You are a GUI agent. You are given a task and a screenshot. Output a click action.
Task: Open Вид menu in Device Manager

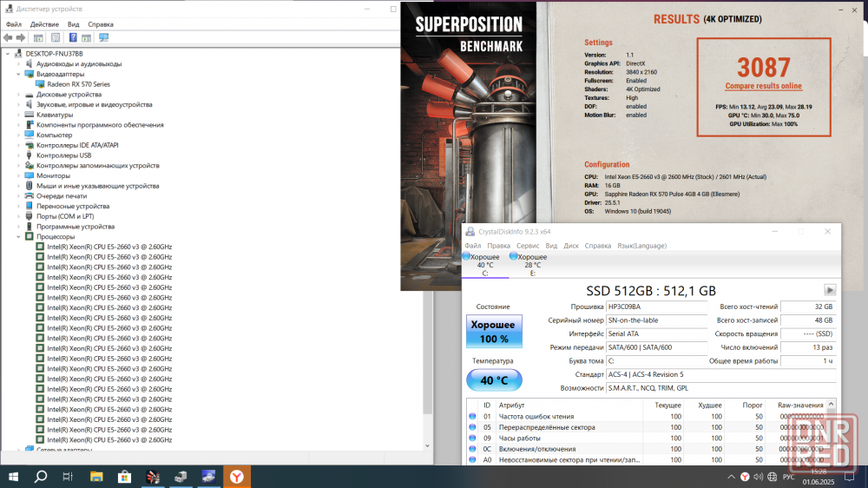[x=73, y=24]
